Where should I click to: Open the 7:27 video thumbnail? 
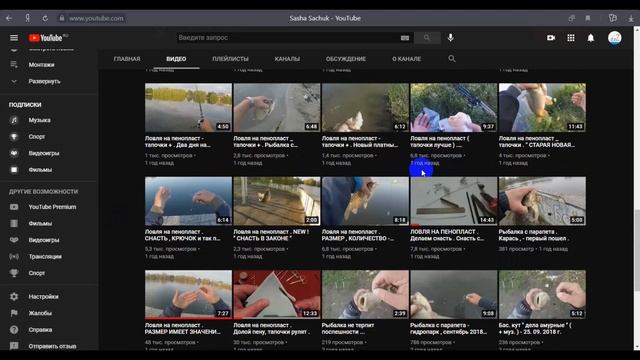pyautogui.click(x=188, y=295)
